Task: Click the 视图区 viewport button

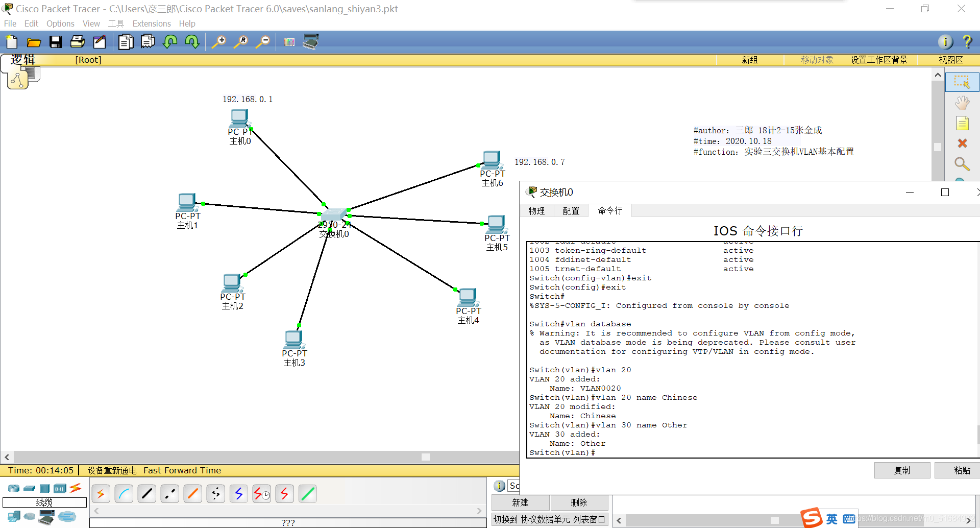Action: 951,60
